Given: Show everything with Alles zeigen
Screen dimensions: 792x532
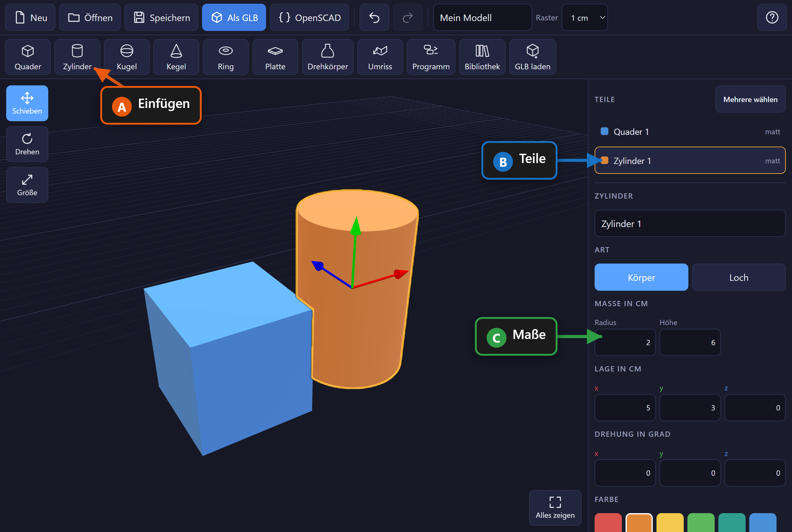Looking at the screenshot, I should (555, 508).
